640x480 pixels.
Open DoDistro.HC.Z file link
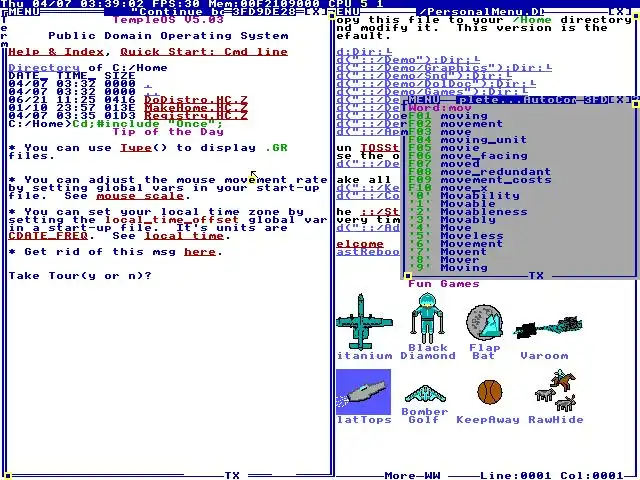196,100
